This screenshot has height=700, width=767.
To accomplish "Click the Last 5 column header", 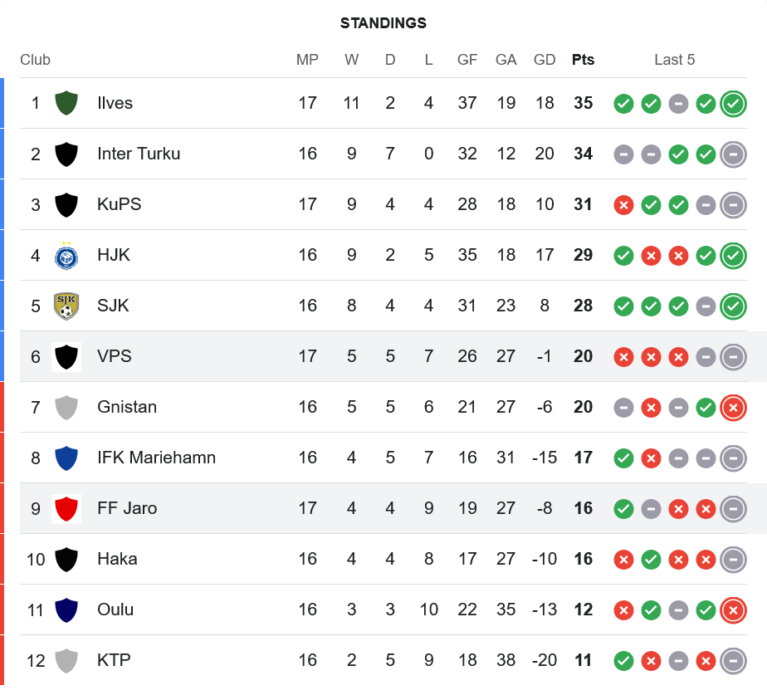I will (x=674, y=60).
